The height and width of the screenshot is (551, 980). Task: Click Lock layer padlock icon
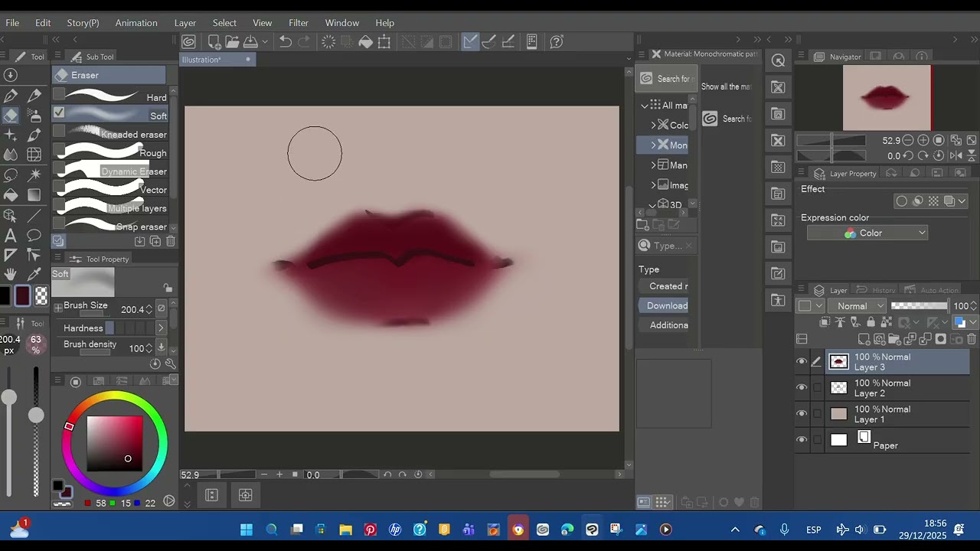point(871,322)
